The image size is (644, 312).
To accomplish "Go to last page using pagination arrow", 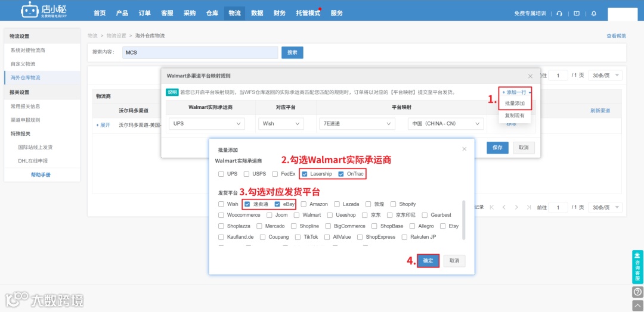I will tap(528, 207).
